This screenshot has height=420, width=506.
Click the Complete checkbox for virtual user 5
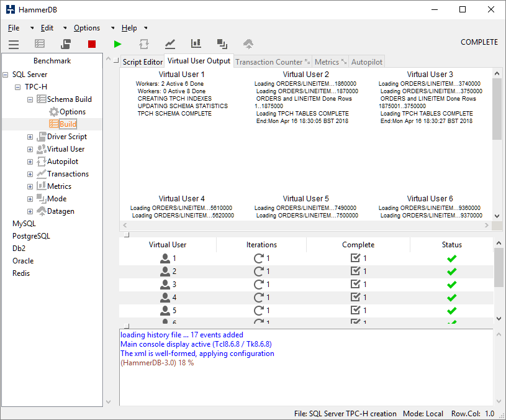[x=355, y=310]
